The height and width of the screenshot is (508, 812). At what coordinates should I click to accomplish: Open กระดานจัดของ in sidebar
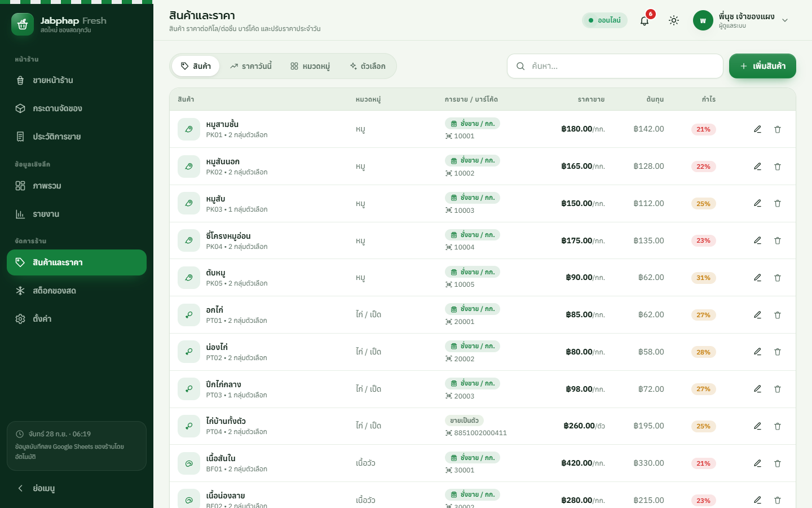[x=77, y=108]
